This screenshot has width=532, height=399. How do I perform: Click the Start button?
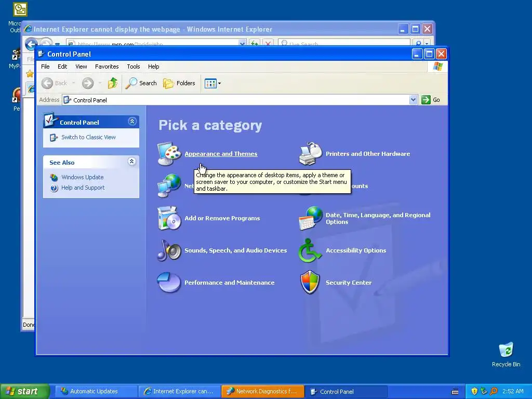tap(24, 391)
